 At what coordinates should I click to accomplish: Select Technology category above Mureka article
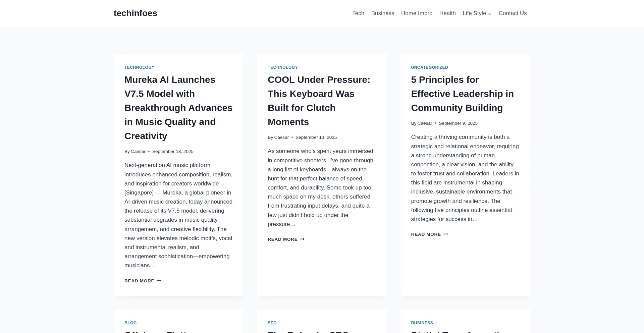point(139,67)
